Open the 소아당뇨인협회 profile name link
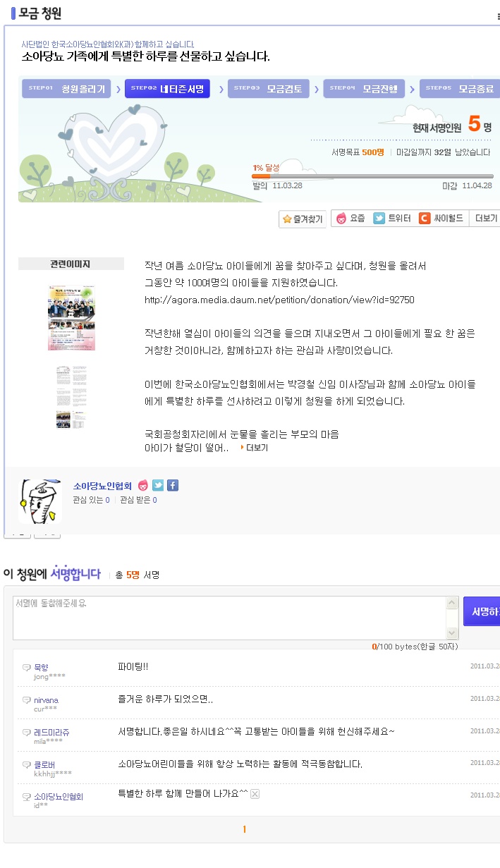 (x=103, y=486)
